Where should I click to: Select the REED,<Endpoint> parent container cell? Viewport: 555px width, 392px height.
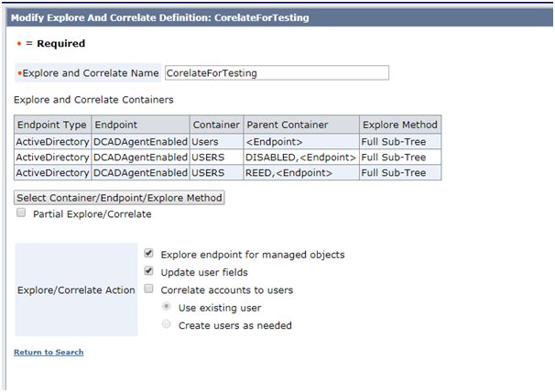coord(301,173)
